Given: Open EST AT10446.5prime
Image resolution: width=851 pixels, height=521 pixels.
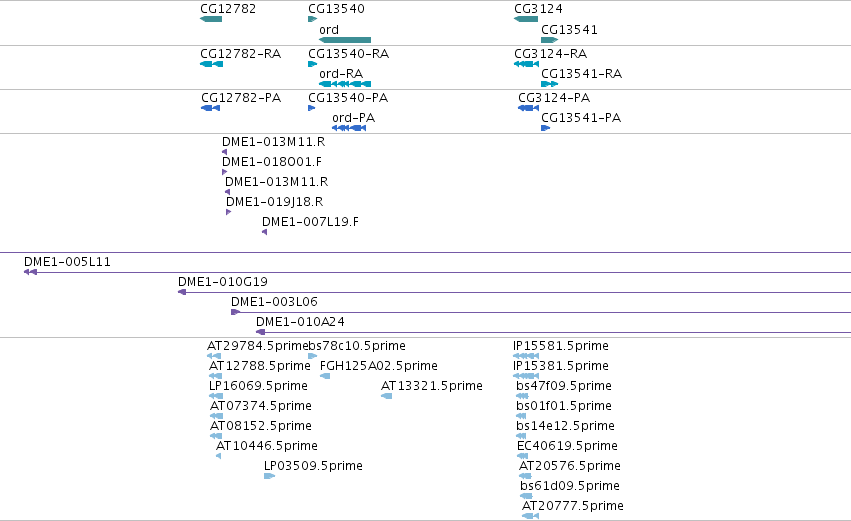Looking at the screenshot, I should [x=219, y=456].
